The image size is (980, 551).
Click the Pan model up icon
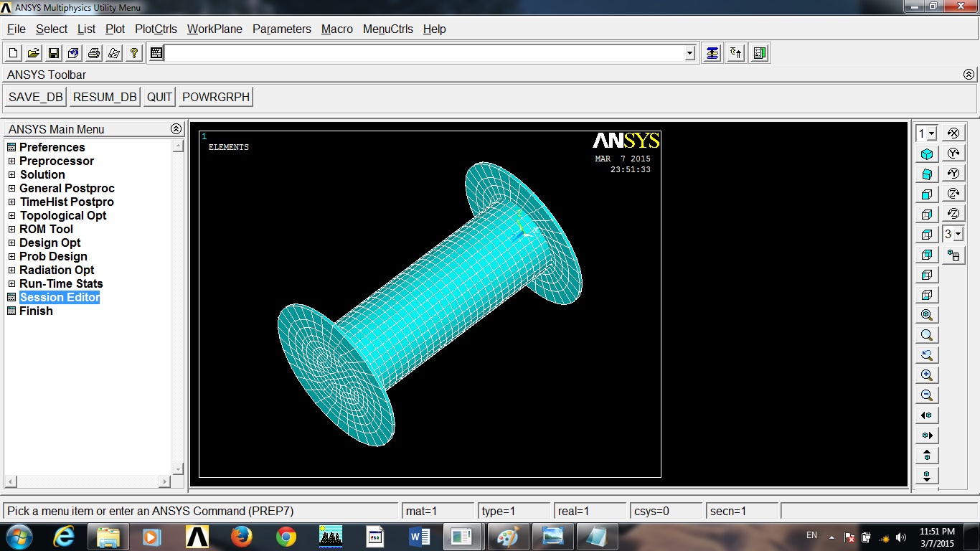click(x=927, y=456)
